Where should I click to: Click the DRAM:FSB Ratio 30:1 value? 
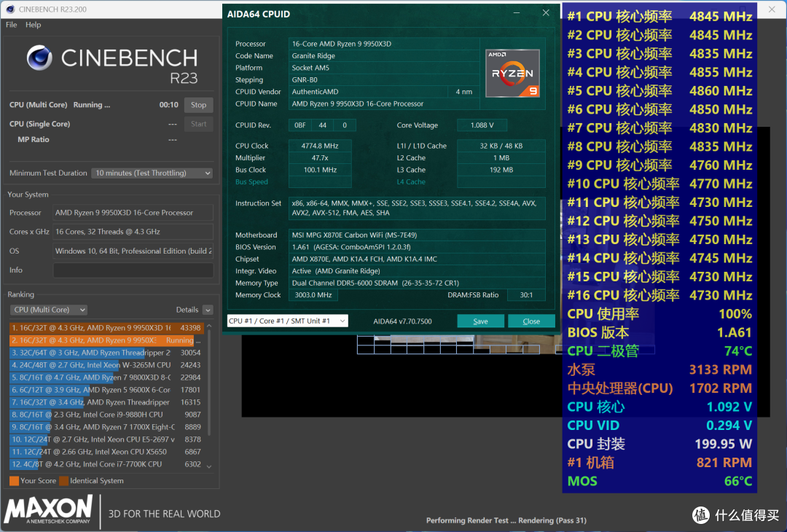click(526, 295)
